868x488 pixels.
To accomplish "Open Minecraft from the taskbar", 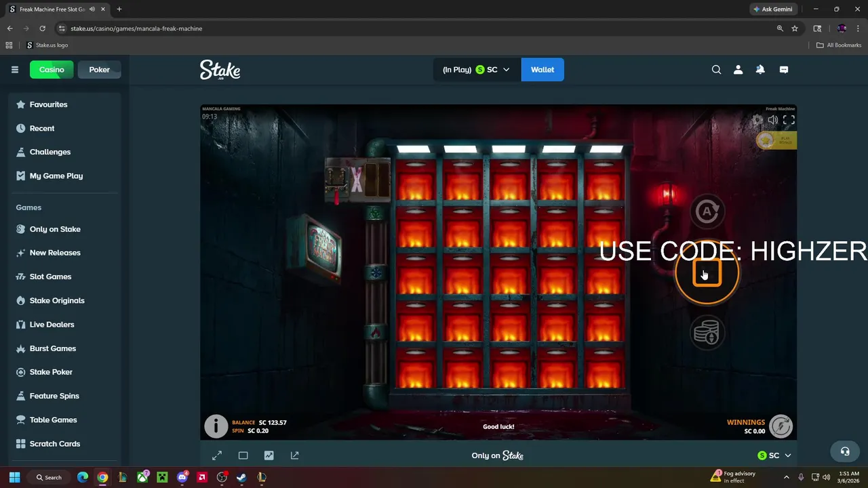I will tap(162, 477).
